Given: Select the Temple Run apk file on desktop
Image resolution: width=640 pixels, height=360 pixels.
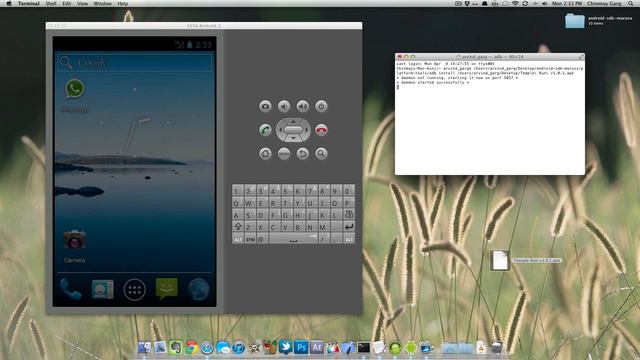Looking at the screenshot, I should pos(500,260).
